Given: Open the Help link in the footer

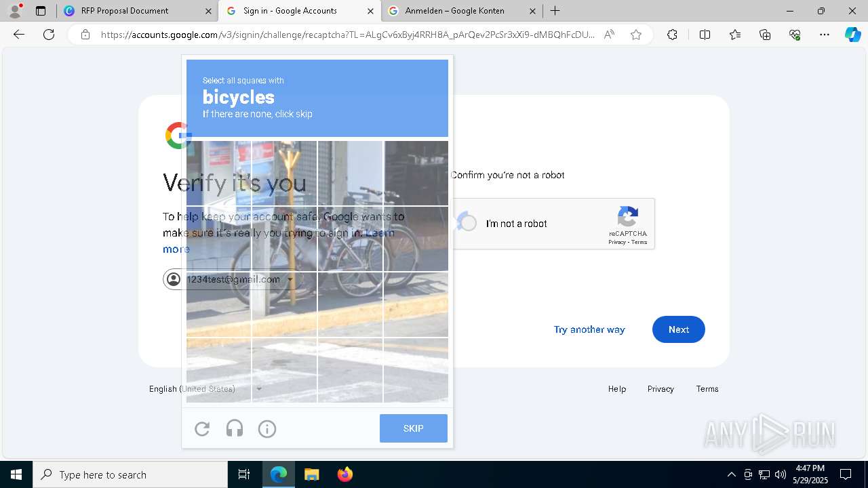Looking at the screenshot, I should [617, 389].
